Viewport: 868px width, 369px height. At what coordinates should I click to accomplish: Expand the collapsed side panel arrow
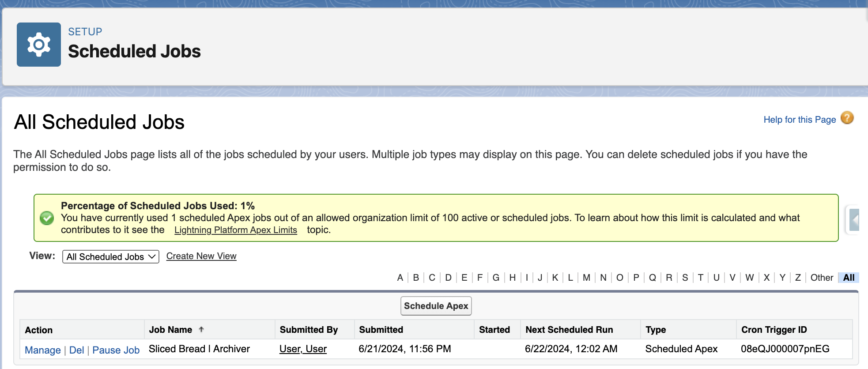pyautogui.click(x=854, y=219)
